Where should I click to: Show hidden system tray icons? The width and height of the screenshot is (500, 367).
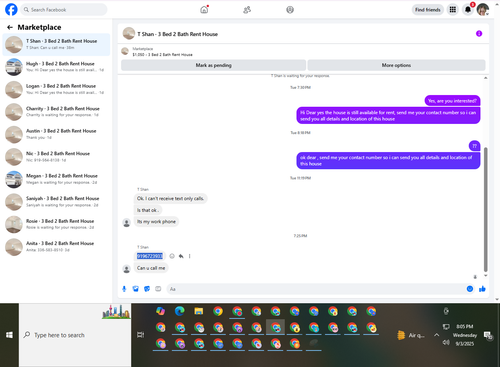(436, 335)
